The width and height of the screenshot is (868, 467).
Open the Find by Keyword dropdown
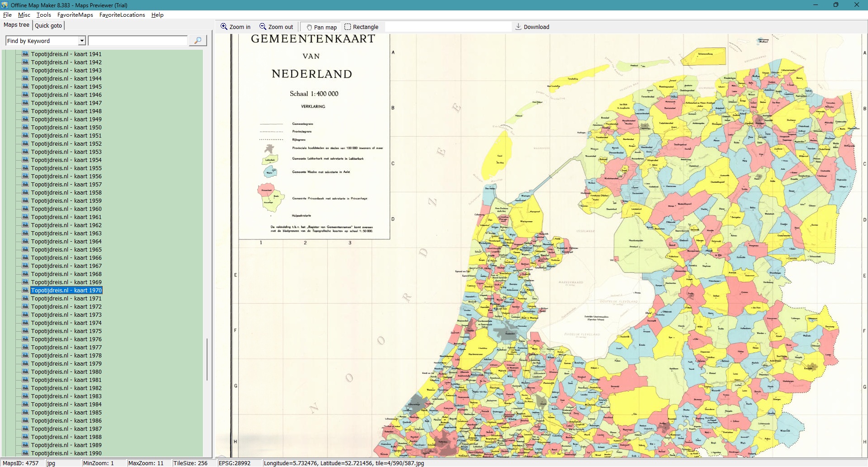coord(82,41)
